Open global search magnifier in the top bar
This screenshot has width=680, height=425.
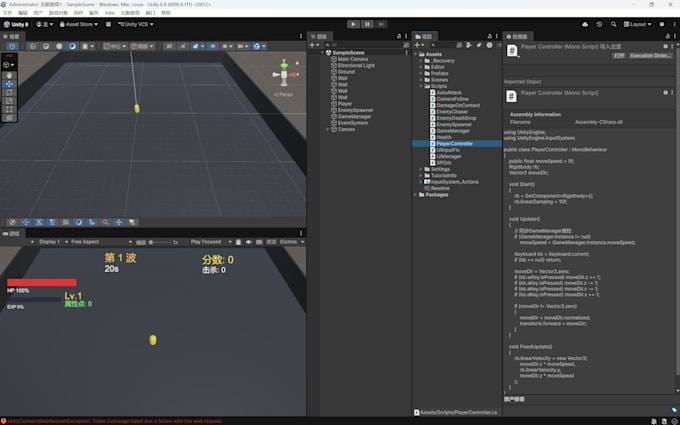(613, 24)
